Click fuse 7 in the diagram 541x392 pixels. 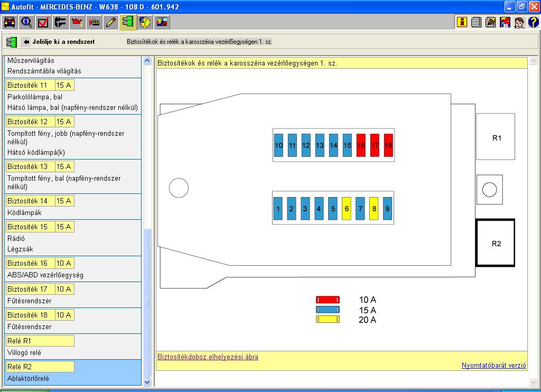click(x=360, y=209)
